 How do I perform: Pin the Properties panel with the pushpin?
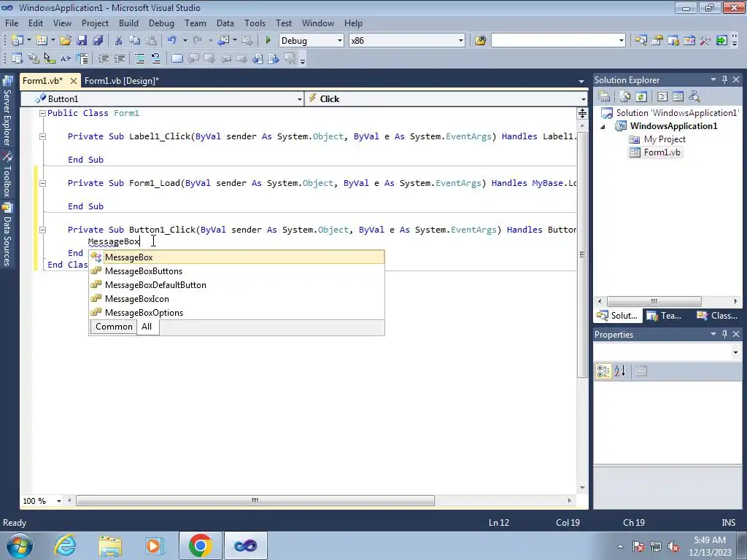[724, 334]
